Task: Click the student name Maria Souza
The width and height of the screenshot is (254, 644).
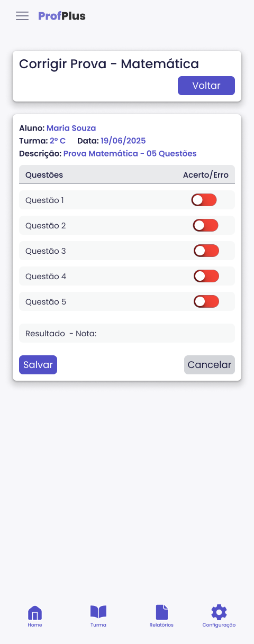Action: click(71, 128)
